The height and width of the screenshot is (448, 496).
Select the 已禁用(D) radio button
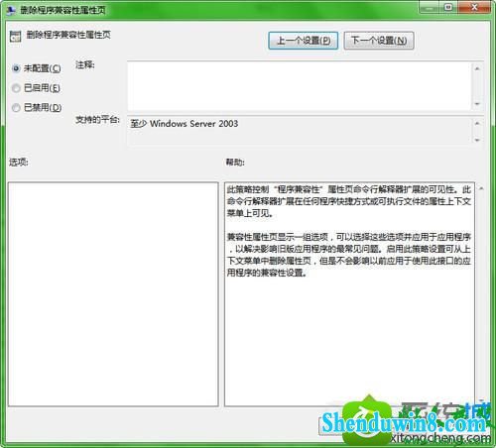click(16, 108)
